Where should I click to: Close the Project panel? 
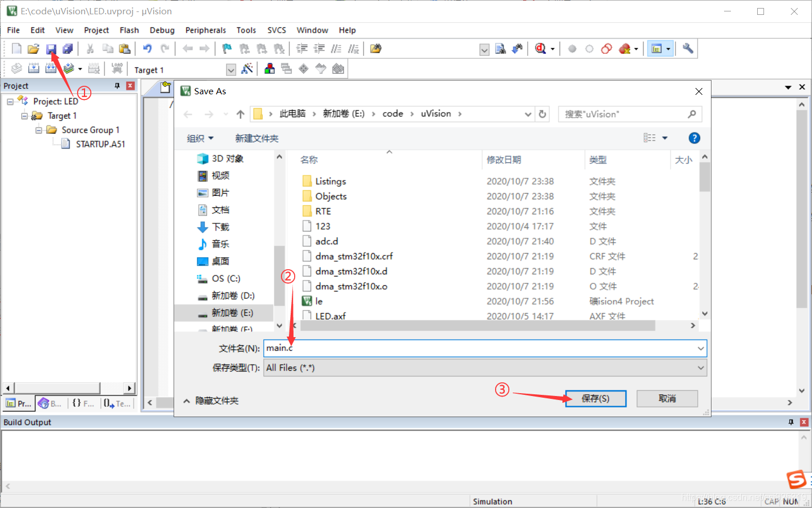pyautogui.click(x=130, y=86)
